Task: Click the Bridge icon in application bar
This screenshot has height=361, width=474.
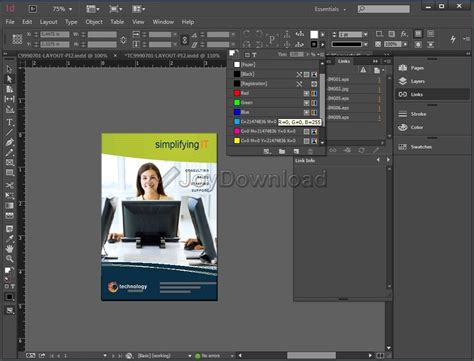Action: point(33,9)
